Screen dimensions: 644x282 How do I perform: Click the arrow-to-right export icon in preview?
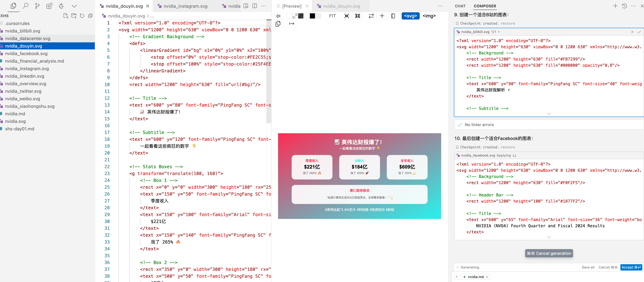pos(292,24)
